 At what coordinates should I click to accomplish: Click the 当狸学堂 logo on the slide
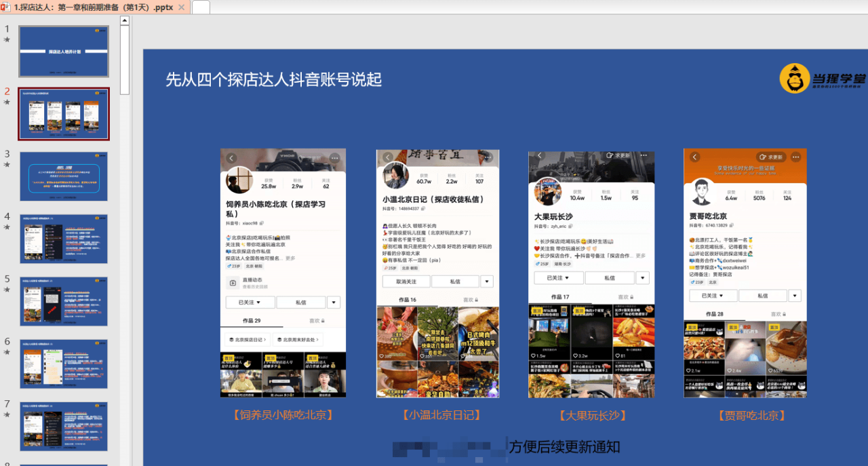[819, 79]
